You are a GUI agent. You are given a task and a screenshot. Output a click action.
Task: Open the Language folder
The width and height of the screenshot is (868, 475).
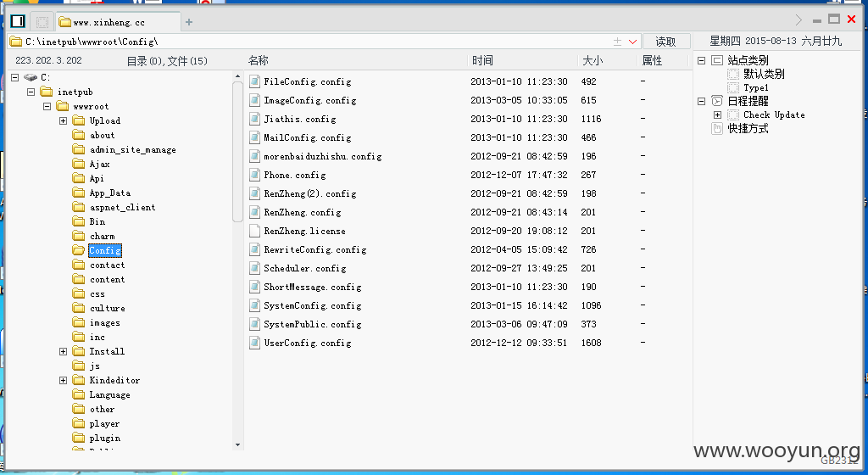(110, 394)
